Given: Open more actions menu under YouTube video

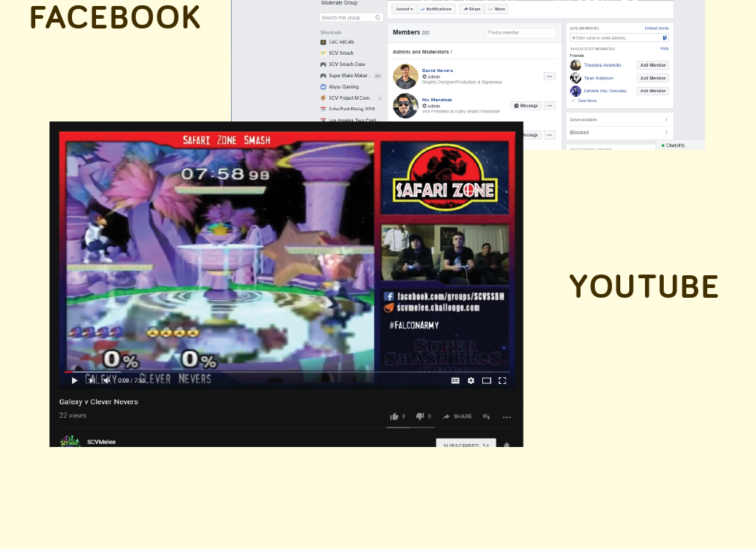Looking at the screenshot, I should pos(506,417).
